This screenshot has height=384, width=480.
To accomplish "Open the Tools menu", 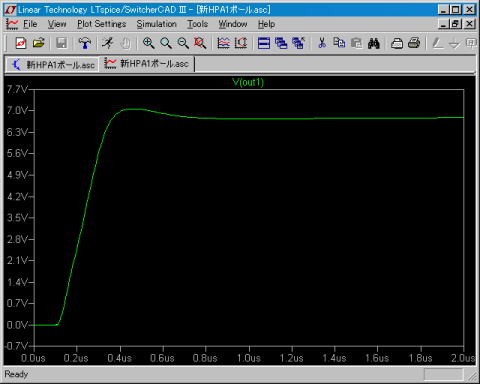I will 197,24.
